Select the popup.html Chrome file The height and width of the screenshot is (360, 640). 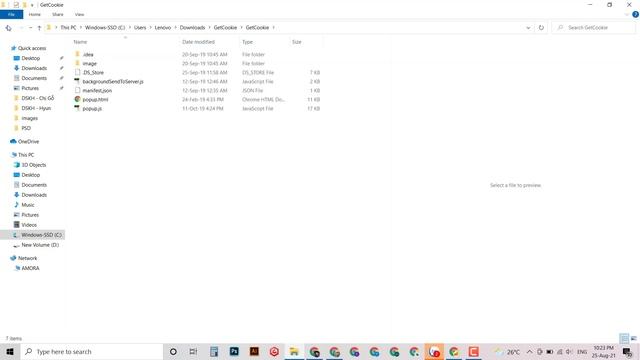click(95, 99)
